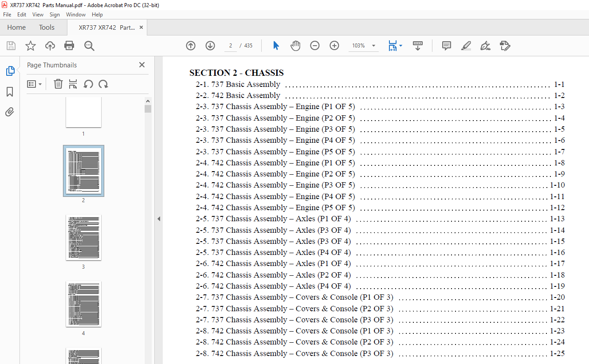This screenshot has width=589, height=364.
Task: Click the SECTION 2 - CHASSIS heading
Action: coord(236,73)
